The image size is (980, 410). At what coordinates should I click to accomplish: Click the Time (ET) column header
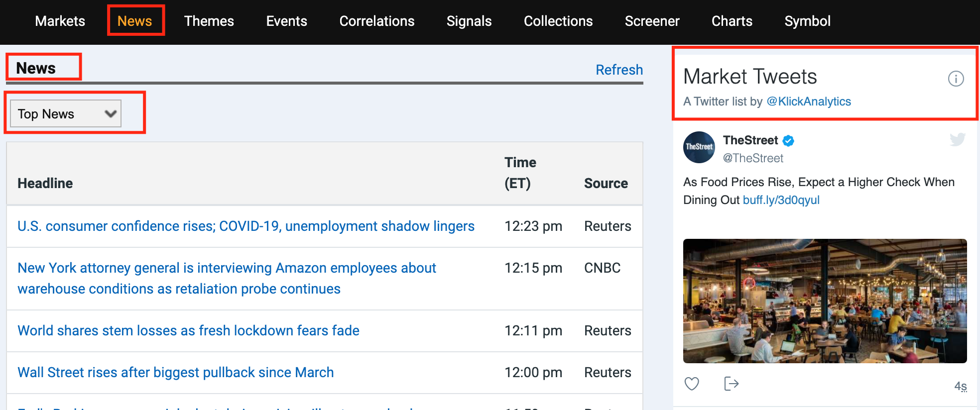520,173
